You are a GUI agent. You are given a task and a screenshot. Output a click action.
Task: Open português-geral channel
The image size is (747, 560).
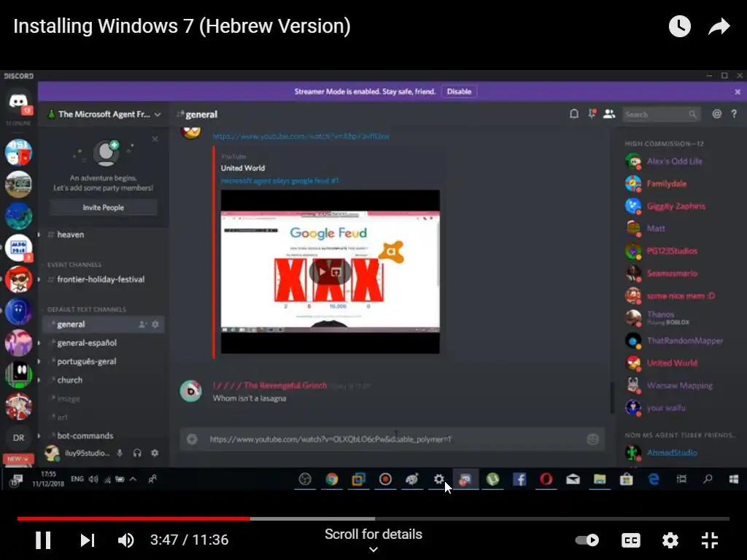[87, 362]
